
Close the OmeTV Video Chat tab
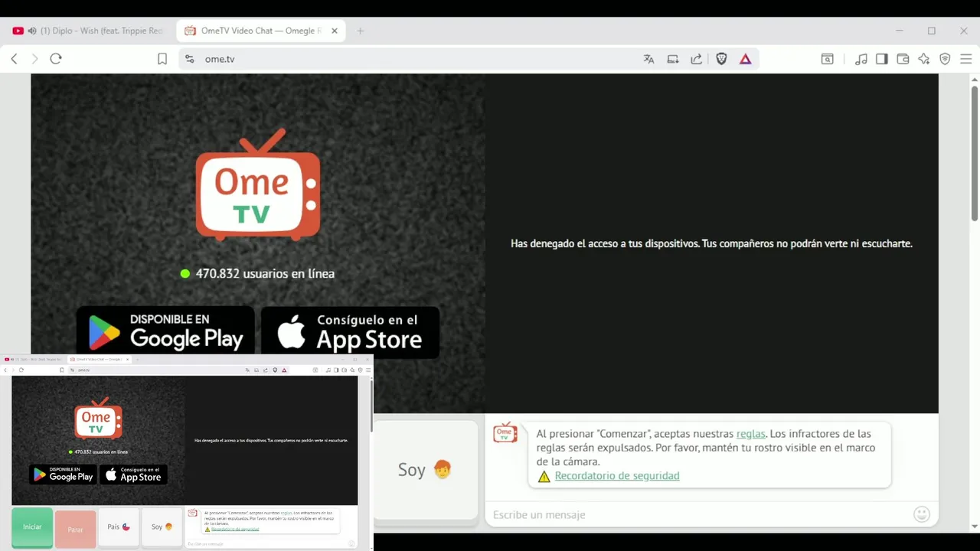(335, 31)
